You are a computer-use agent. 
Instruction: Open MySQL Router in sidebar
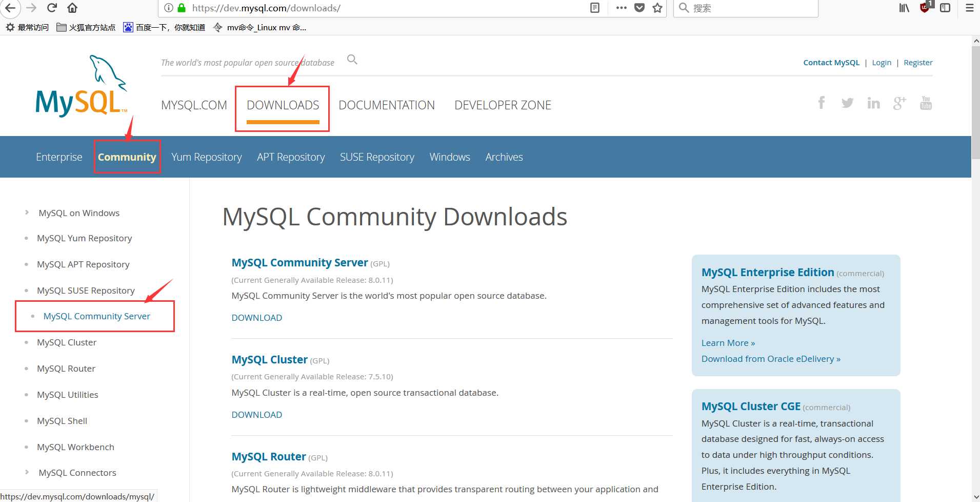pos(66,369)
